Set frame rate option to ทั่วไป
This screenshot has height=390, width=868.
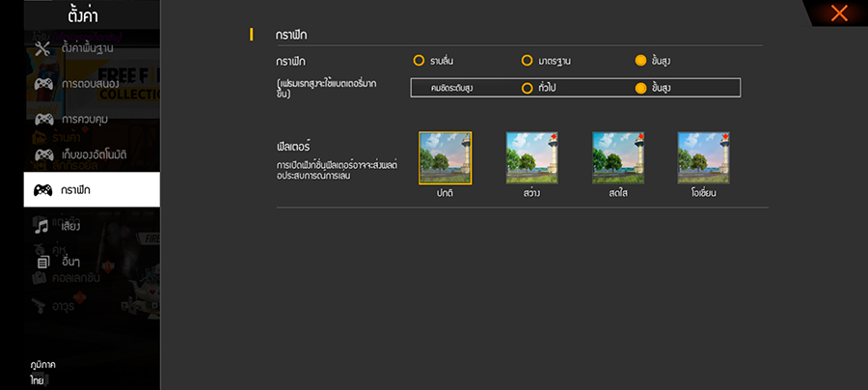[x=527, y=88]
